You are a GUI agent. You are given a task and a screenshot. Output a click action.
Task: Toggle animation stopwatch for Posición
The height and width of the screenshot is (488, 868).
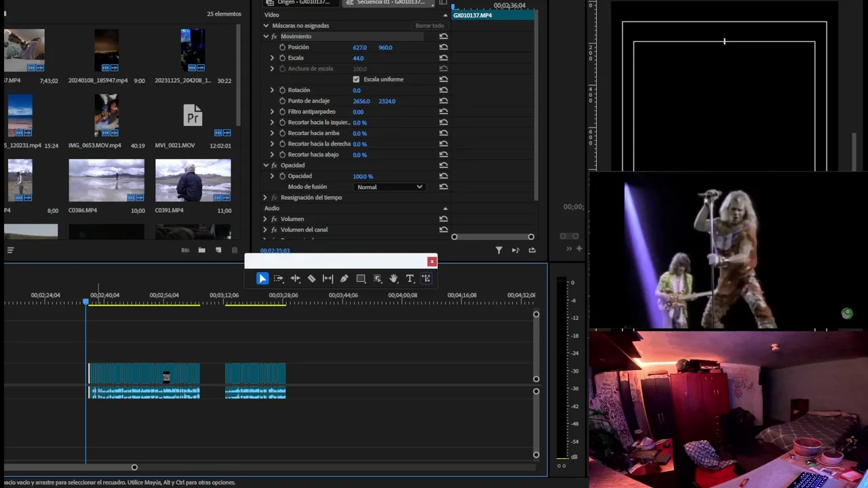pyautogui.click(x=282, y=47)
